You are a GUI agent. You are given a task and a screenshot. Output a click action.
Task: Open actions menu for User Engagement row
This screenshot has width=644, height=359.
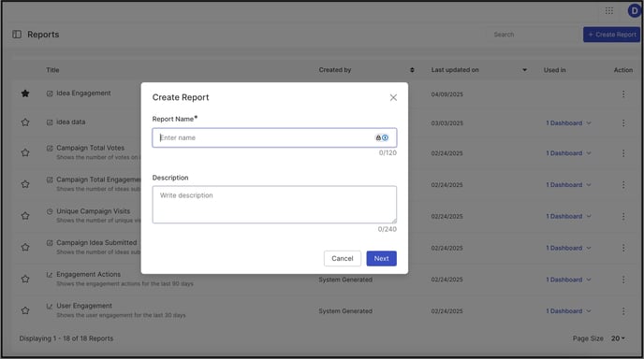(x=623, y=311)
